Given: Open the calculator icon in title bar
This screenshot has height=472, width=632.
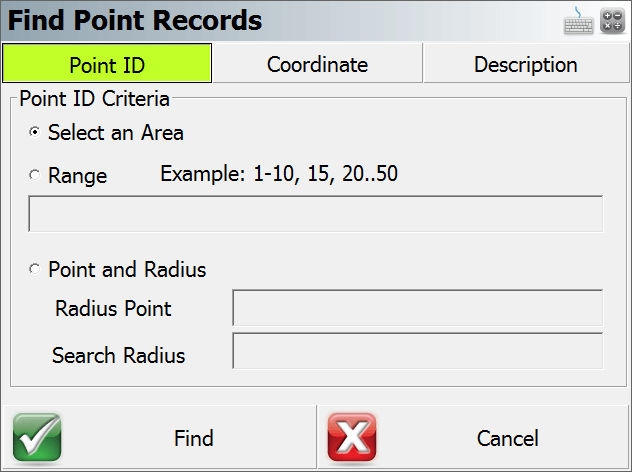Looking at the screenshot, I should click(x=612, y=21).
